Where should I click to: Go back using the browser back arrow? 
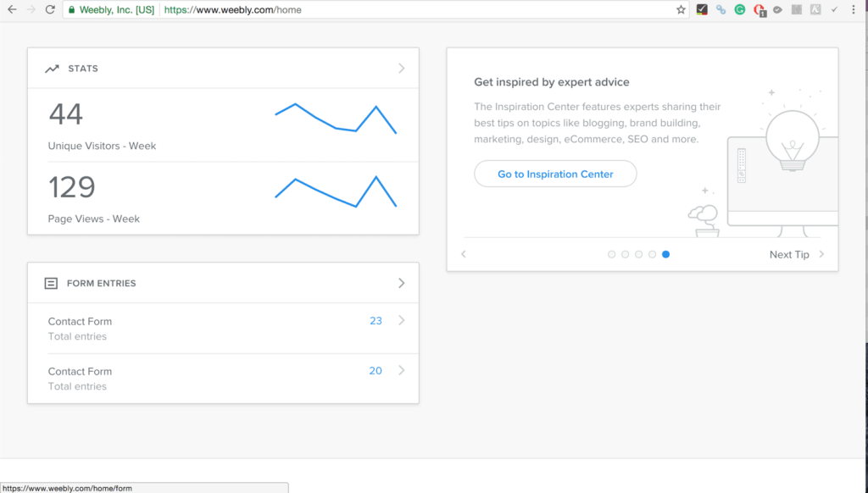tap(12, 9)
